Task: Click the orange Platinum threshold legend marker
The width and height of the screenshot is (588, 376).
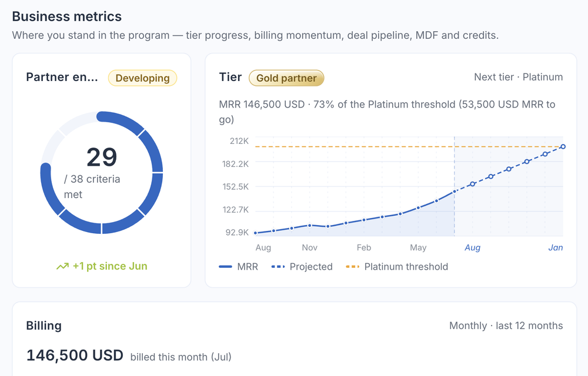Action: coord(352,267)
